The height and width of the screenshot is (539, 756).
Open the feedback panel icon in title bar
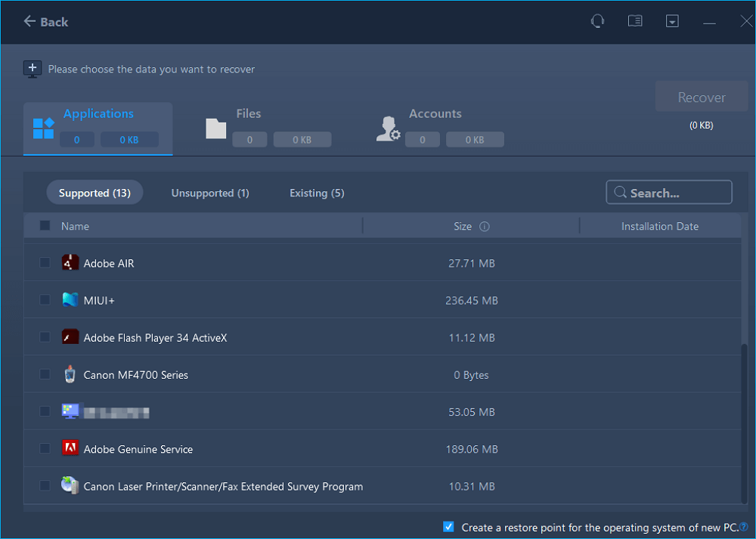[x=635, y=21]
